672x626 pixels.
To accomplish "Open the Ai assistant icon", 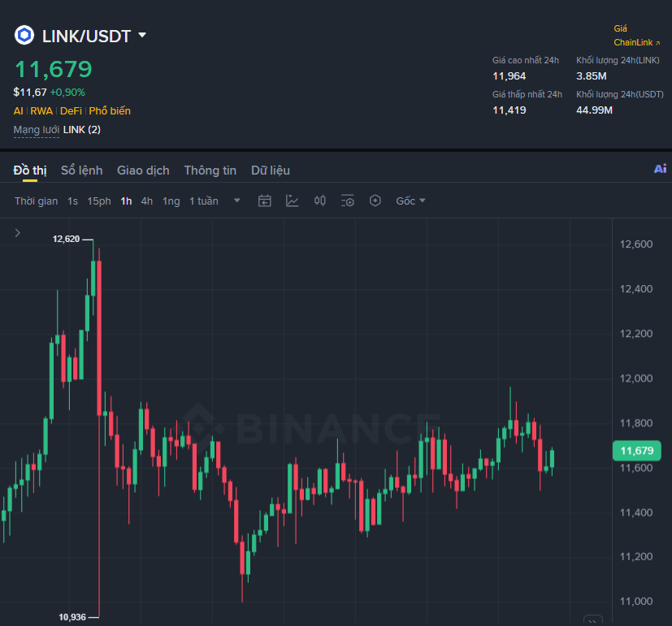I will (x=660, y=169).
